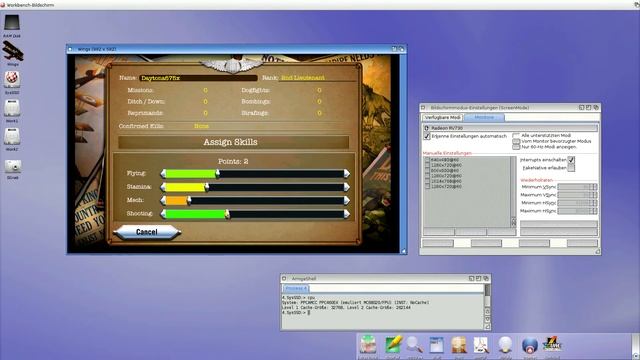The width and height of the screenshot is (640, 360).
Task: Select the SysSSD boing-ball drive icon
Action: tap(12, 80)
